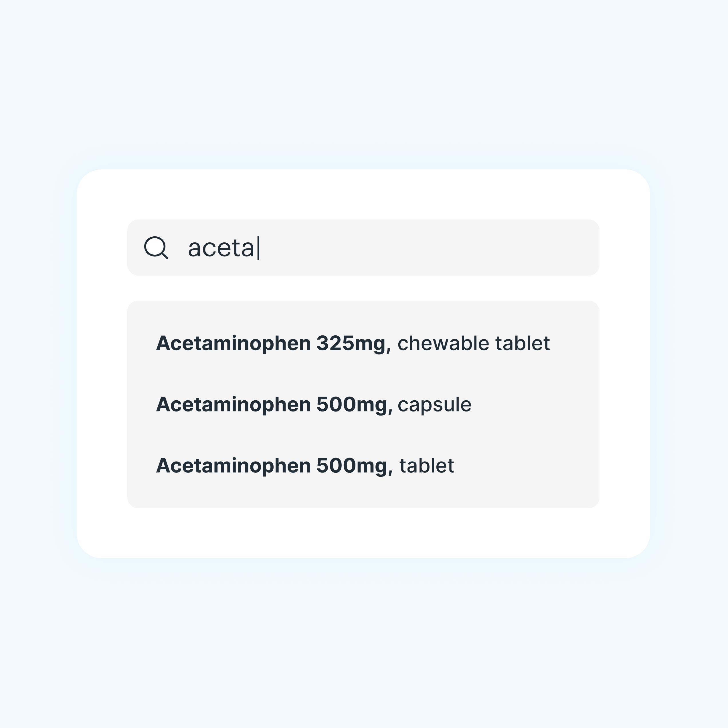The width and height of the screenshot is (728, 728).
Task: Click the magnifying glass search icon
Action: coord(156,248)
